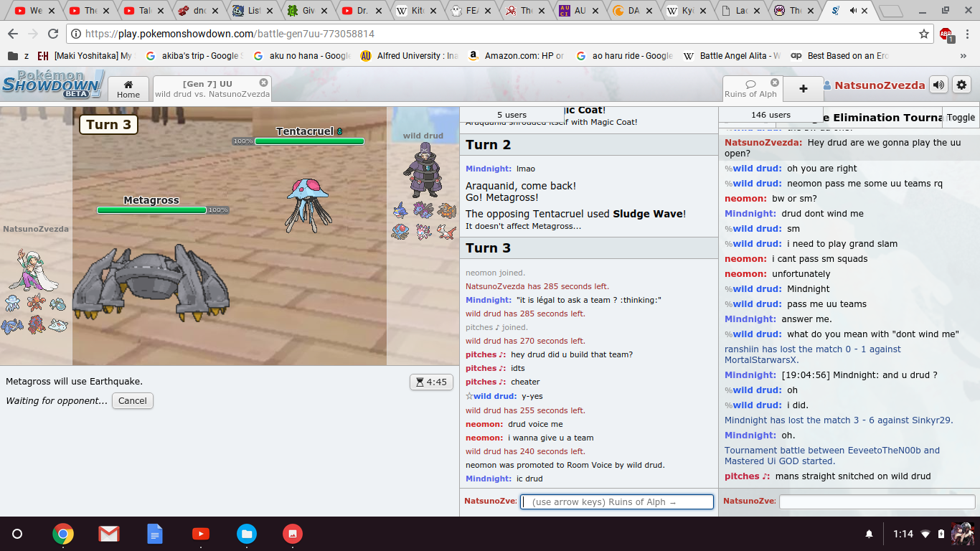Viewport: 980px width, 551px height.
Task: Click Mindnight beside 'drud dont wind me'
Action: [x=750, y=214]
